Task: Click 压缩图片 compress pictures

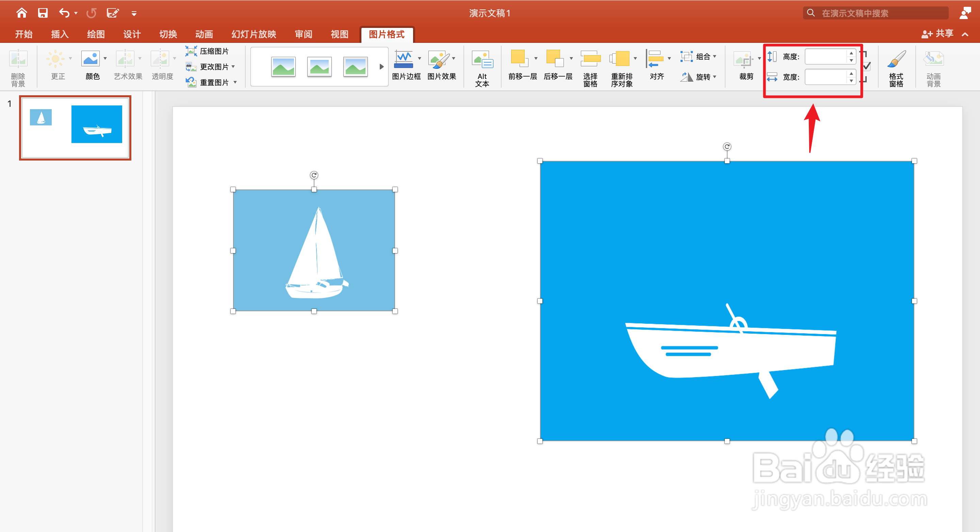Action: pos(208,51)
